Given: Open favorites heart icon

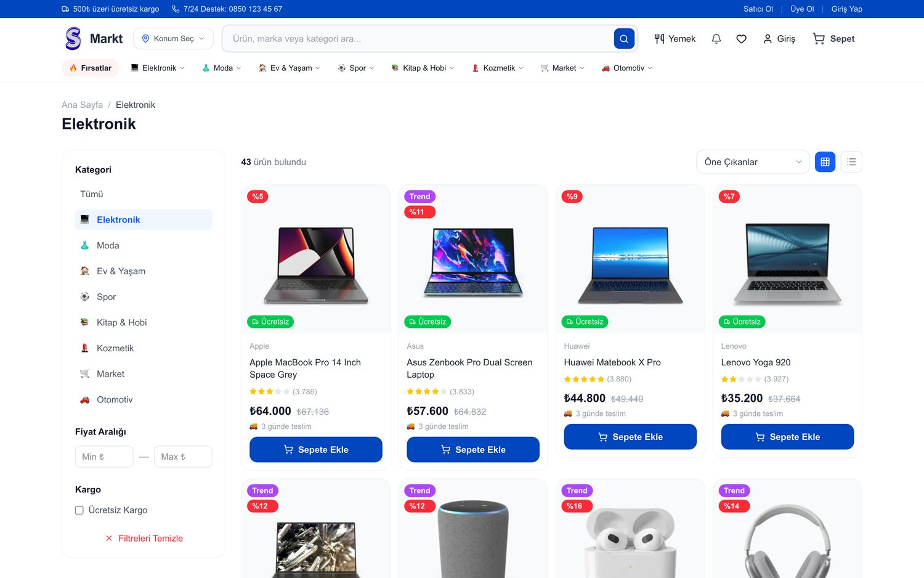Looking at the screenshot, I should point(742,39).
